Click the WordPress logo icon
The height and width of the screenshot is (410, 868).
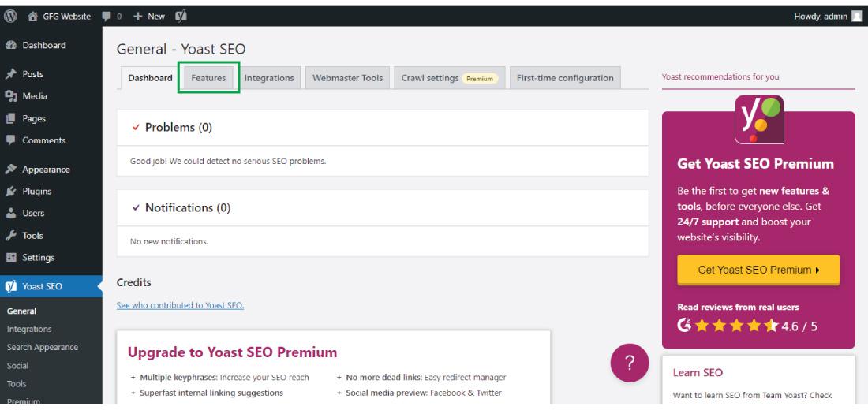tap(10, 17)
